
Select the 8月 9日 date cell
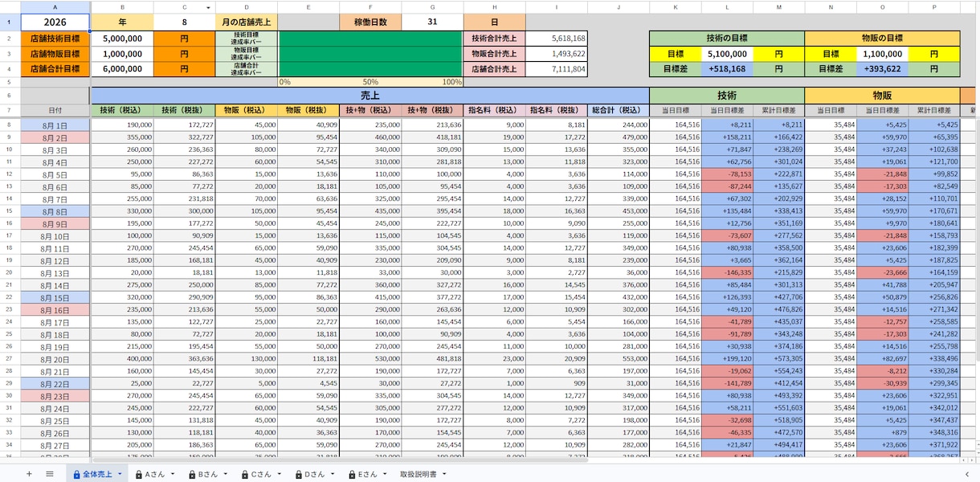55,224
